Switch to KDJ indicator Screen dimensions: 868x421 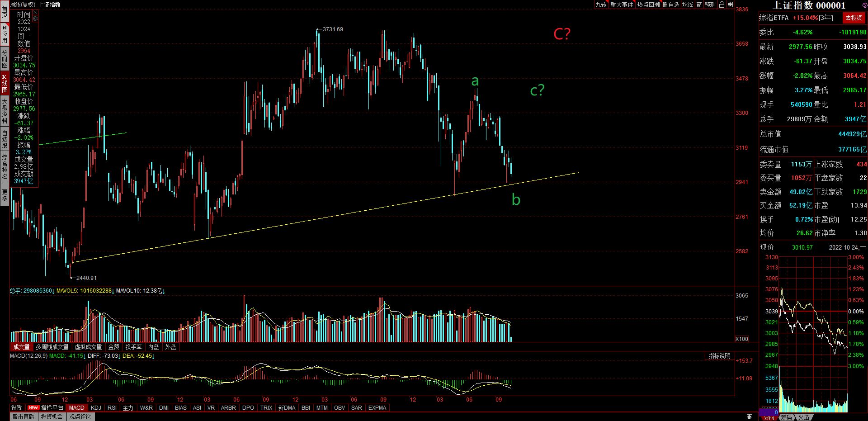[96, 407]
